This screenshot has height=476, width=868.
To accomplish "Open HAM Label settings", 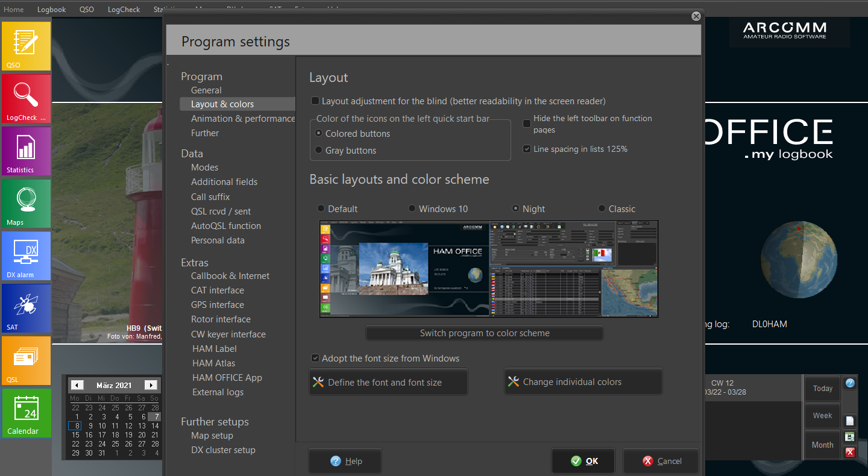I will [215, 349].
